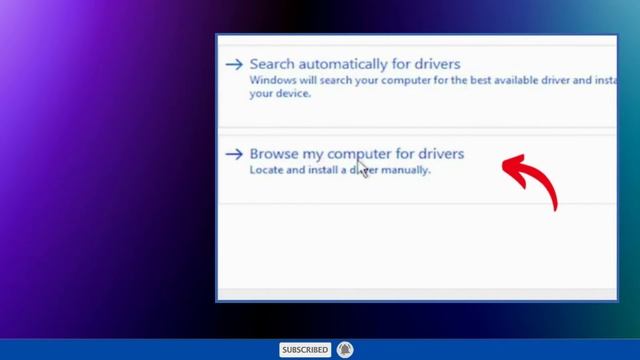Click 'Windows will search your computer' description
Viewport: 640px width, 360px height.
(x=433, y=87)
